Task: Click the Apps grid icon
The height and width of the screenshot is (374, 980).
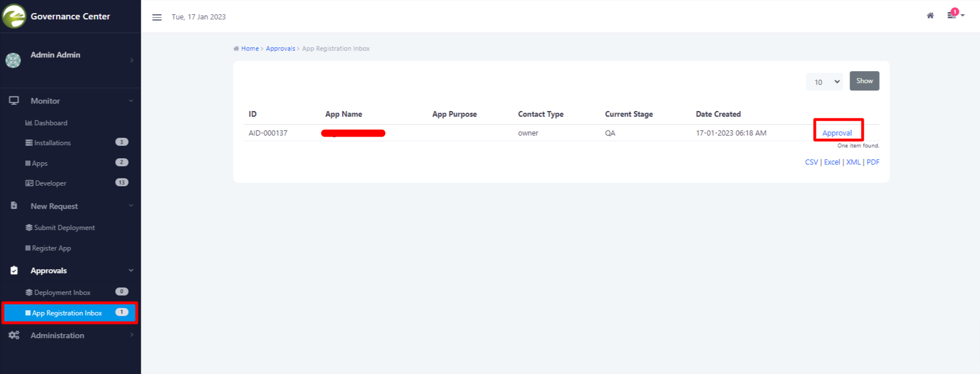Action: [28, 163]
